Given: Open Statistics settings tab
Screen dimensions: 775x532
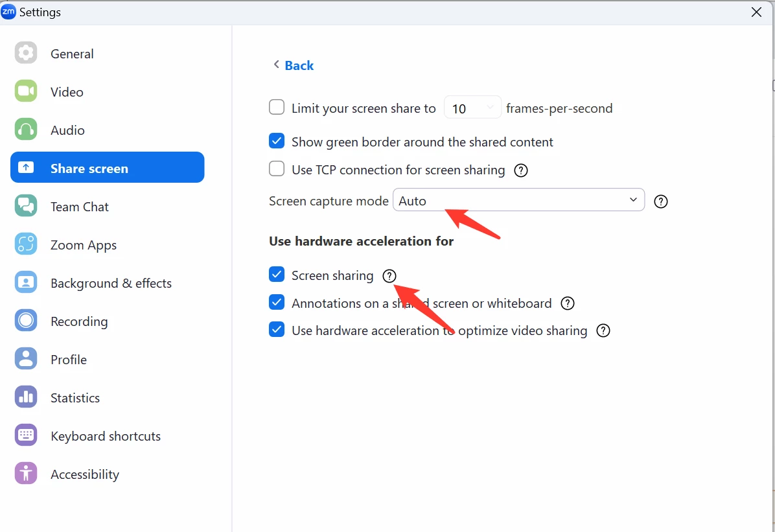Looking at the screenshot, I should coord(108,397).
